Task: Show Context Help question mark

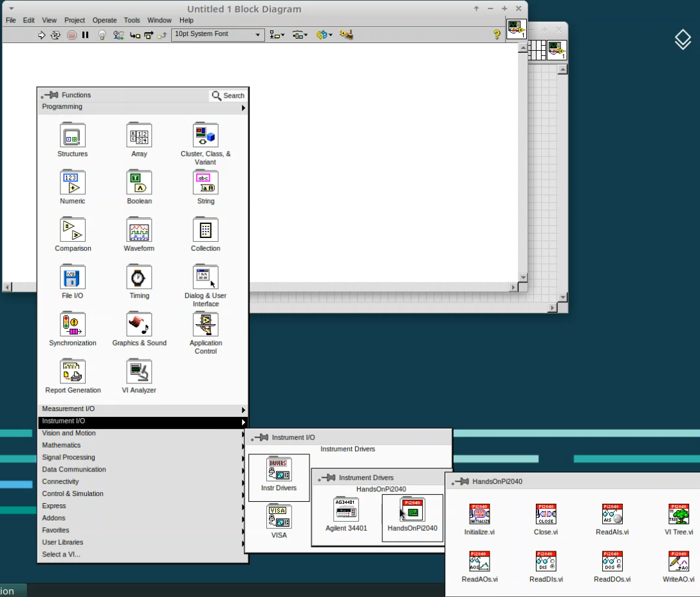Action: [497, 34]
